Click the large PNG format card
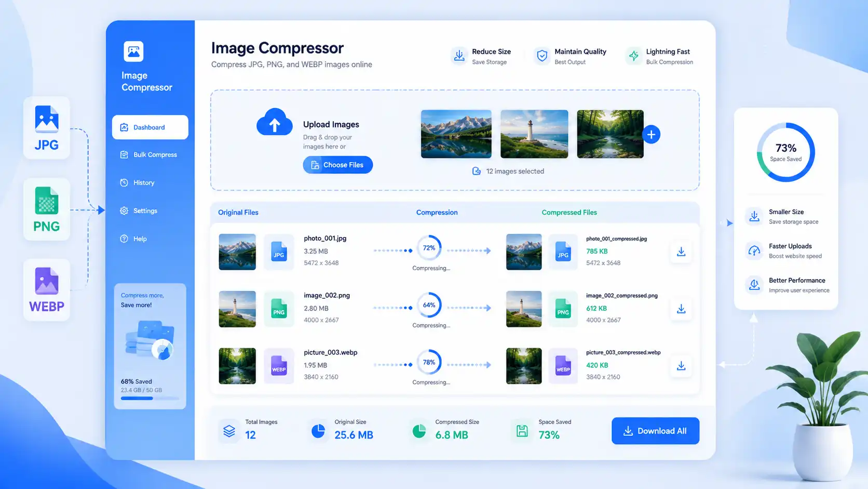The image size is (868, 489). [47, 209]
